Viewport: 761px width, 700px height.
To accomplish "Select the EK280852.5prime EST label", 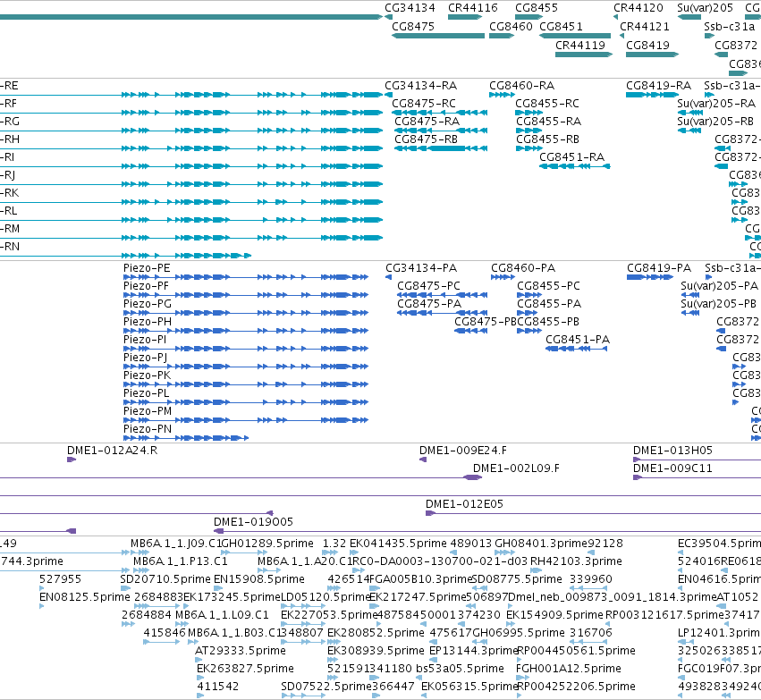I will (376, 633).
